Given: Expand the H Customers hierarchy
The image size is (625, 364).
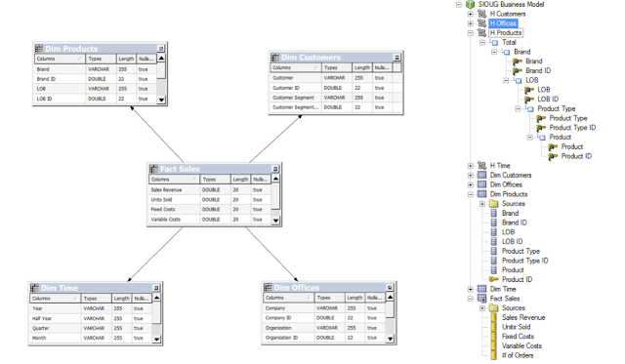Looking at the screenshot, I should coord(471,14).
